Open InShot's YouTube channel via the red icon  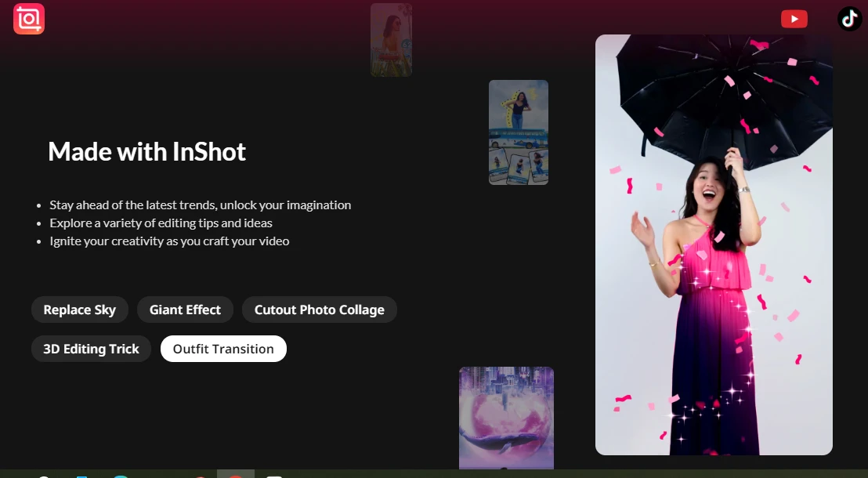794,18
